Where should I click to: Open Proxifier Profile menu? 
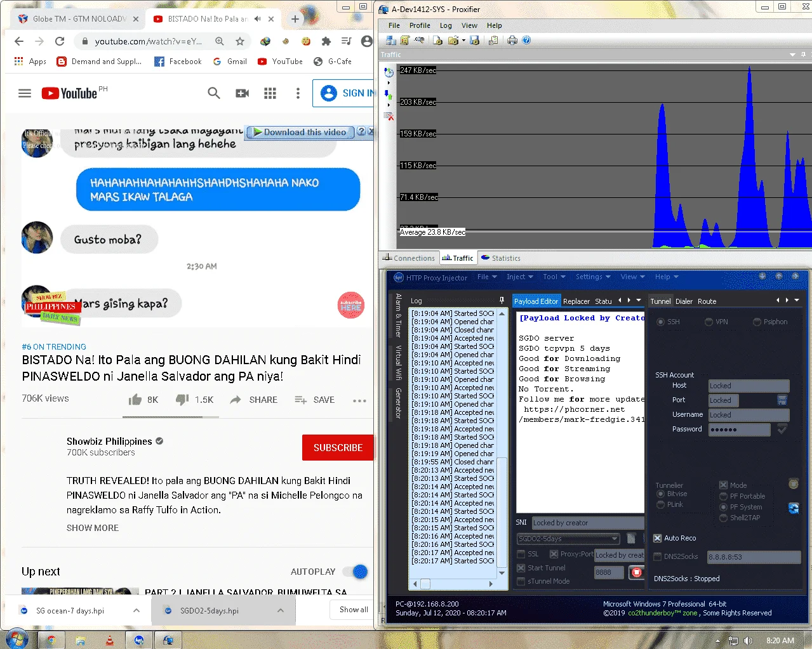pos(420,25)
